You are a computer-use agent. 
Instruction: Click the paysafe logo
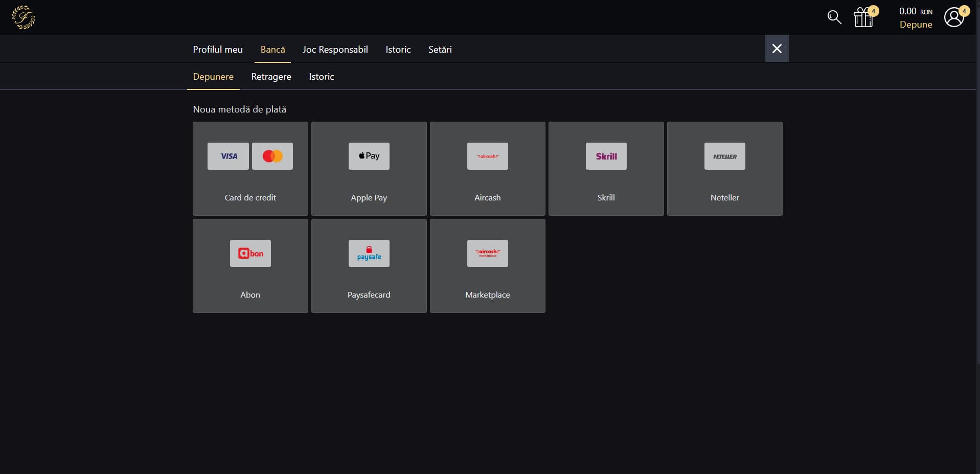pyautogui.click(x=369, y=253)
